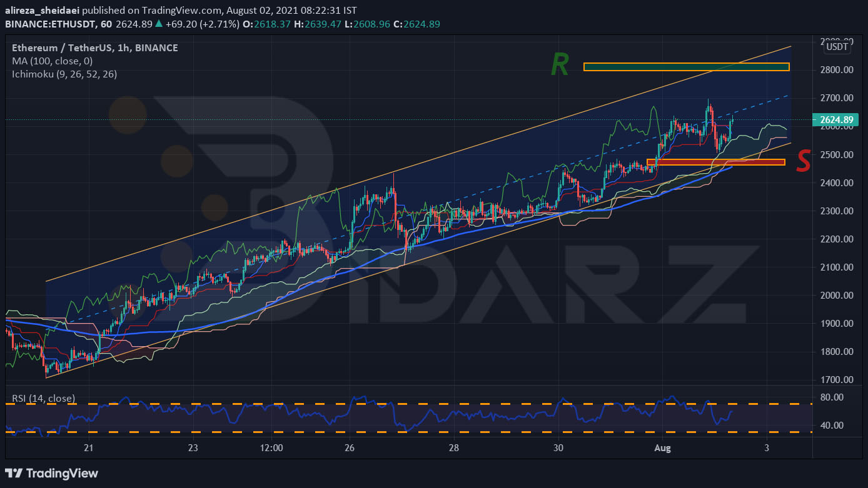Click the TradingView logo at bottom left
The height and width of the screenshot is (488, 868).
(x=51, y=473)
